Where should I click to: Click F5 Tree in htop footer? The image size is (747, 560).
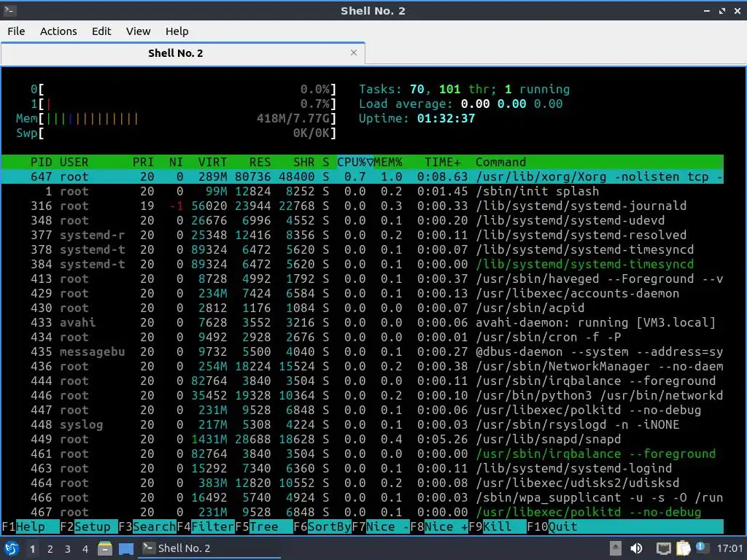(264, 526)
